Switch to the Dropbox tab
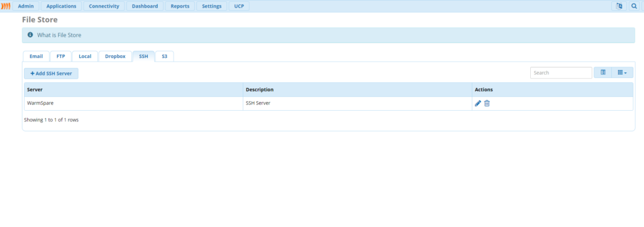Viewport: 644px width, 227px height. pos(115,56)
